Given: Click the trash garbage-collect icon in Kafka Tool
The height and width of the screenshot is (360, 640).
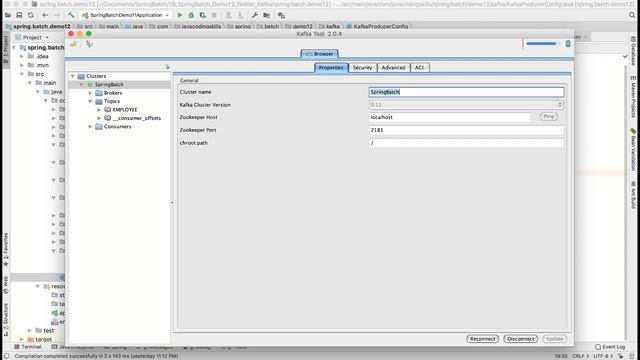Looking at the screenshot, I should [x=568, y=44].
